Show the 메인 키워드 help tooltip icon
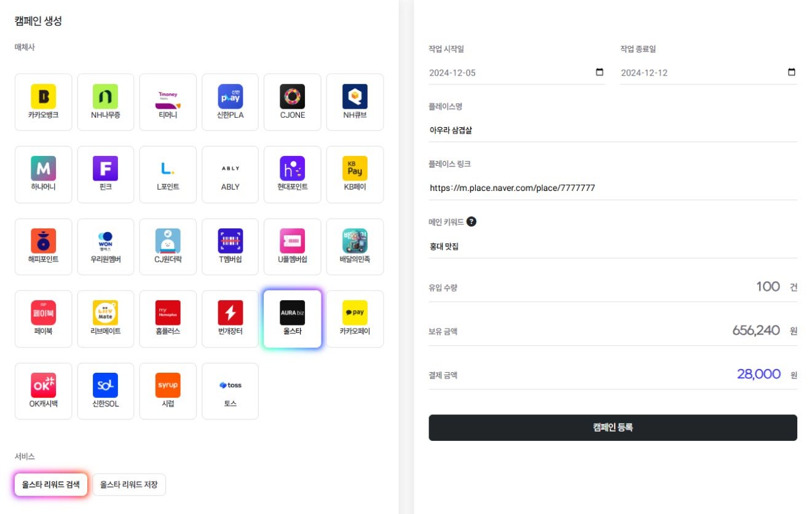 point(471,222)
